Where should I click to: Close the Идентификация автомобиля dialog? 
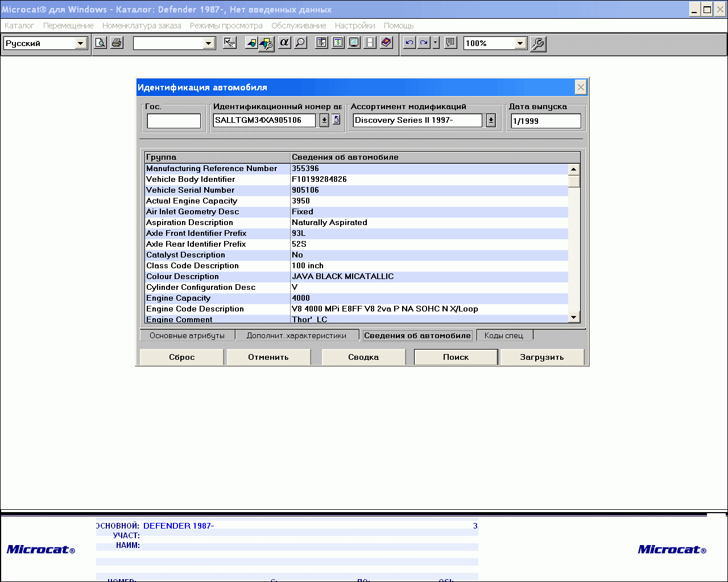pos(581,87)
